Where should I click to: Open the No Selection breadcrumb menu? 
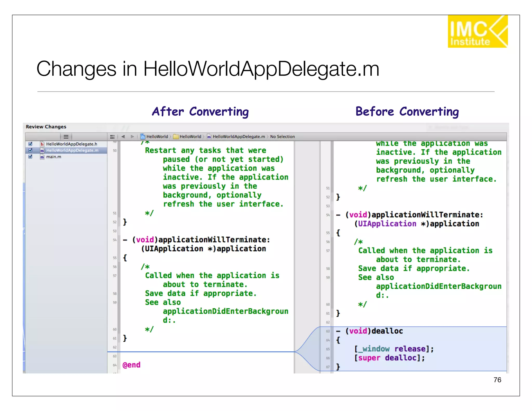click(x=282, y=136)
